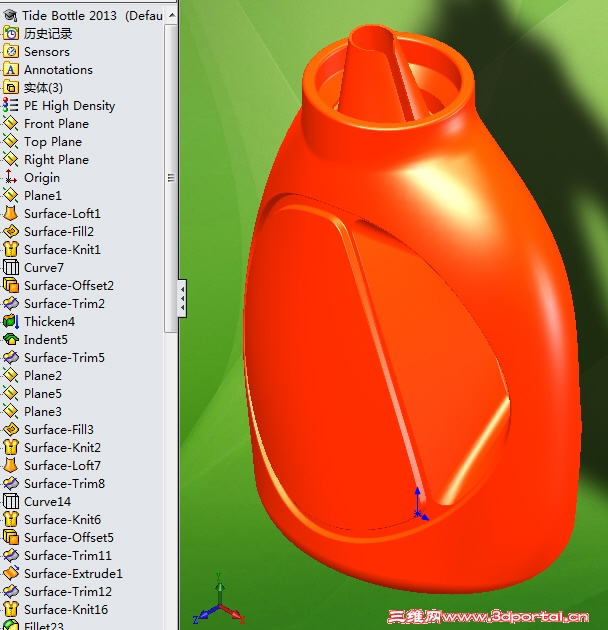Click the Surface-Knit1 feature icon
608x630 pixels.
[x=10, y=250]
